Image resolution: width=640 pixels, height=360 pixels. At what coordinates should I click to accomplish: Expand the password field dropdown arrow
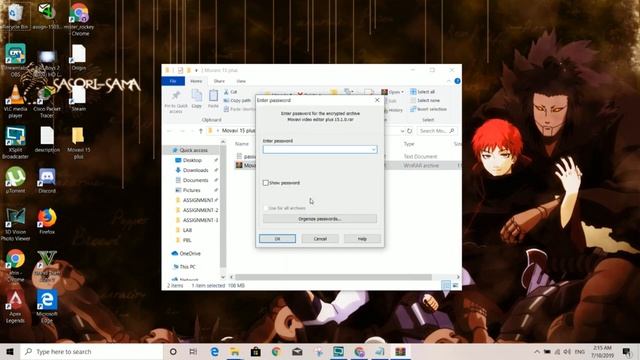click(x=373, y=150)
